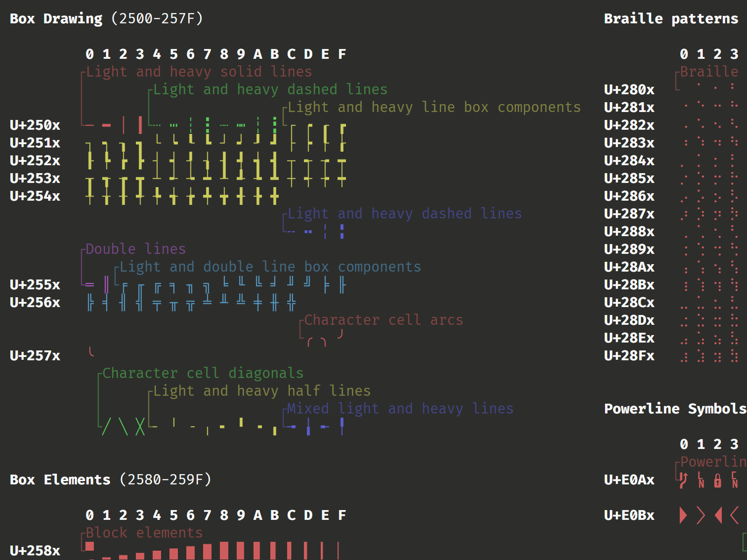The width and height of the screenshot is (747, 560).
Task: Click the thin left-pointing Powerline chevron
Action: click(734, 515)
